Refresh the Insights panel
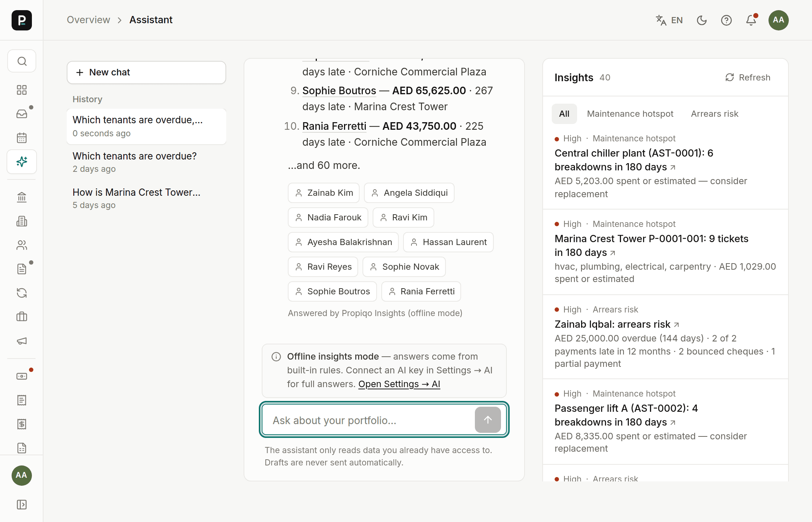812x522 pixels. (x=747, y=78)
